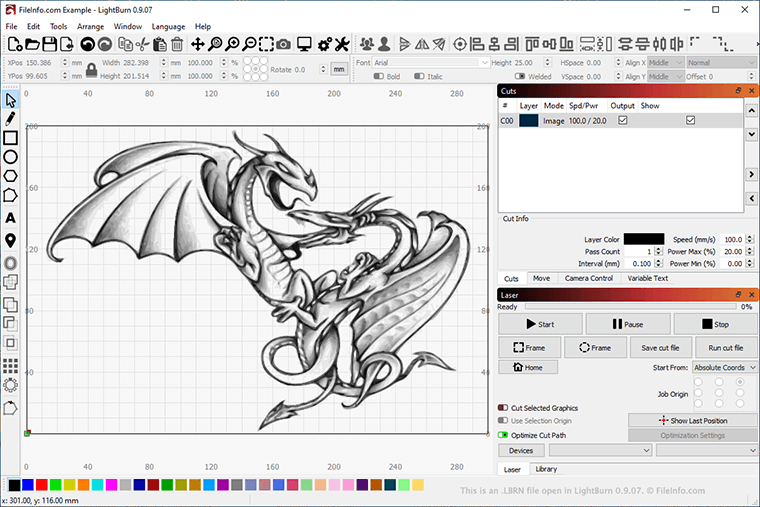Click the Save cut file button
Viewport: 760px width, 507px height.
click(660, 347)
